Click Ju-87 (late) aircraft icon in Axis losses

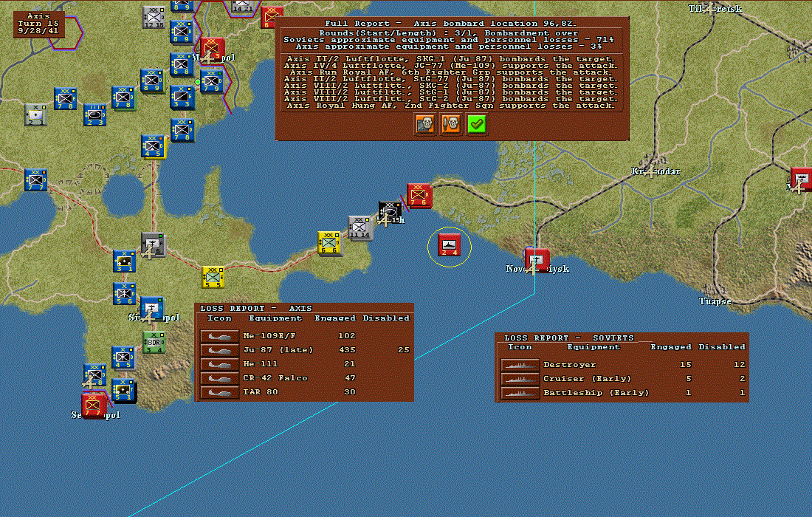click(219, 350)
